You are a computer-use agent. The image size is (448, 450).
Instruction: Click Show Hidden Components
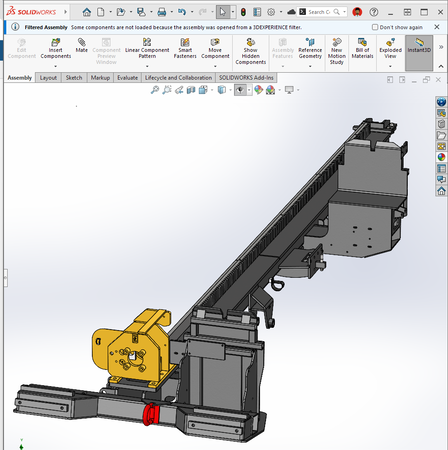pyautogui.click(x=251, y=51)
